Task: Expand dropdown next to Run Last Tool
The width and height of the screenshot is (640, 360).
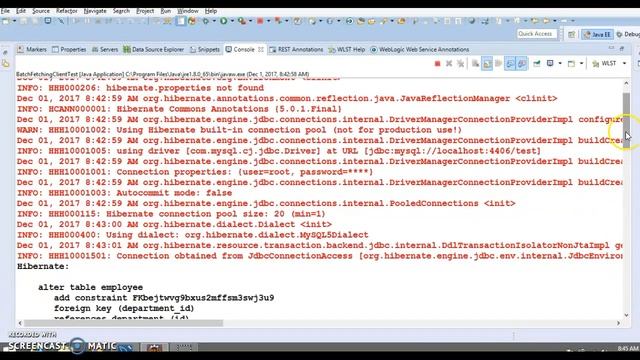Action: coord(250,21)
